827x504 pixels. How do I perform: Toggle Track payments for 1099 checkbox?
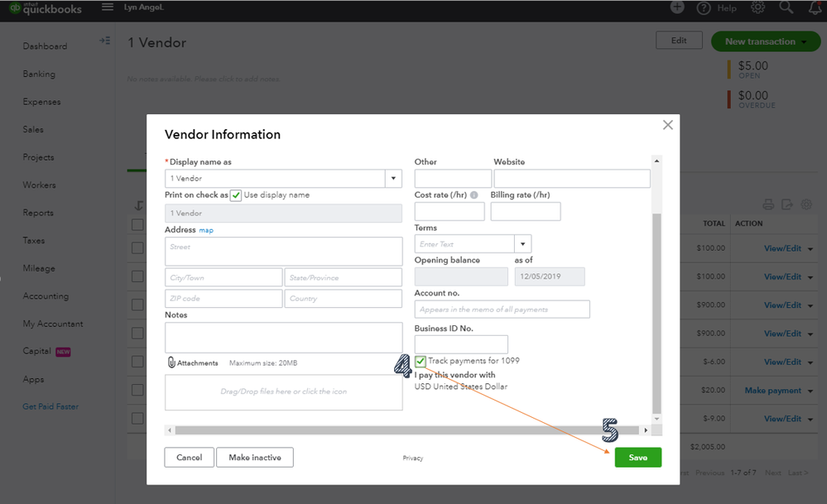(421, 361)
